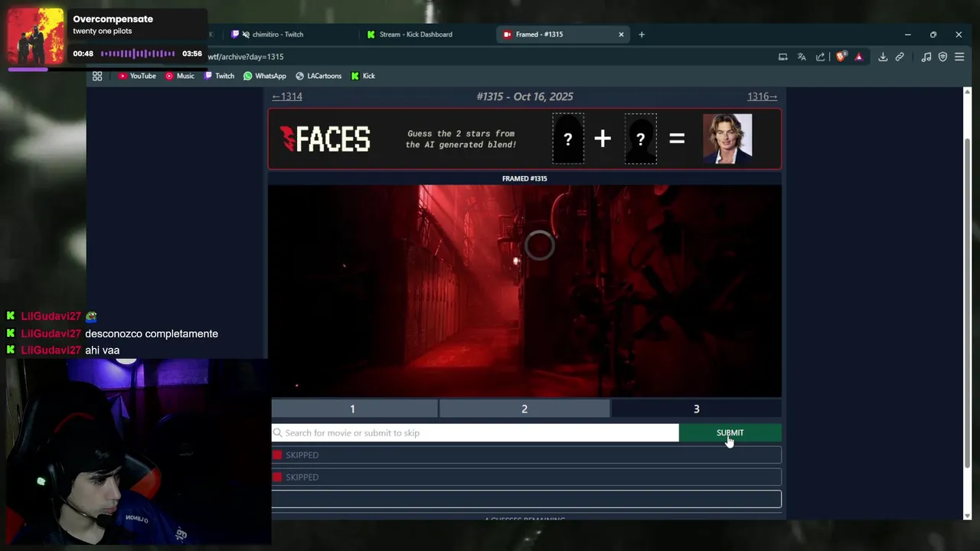Select frame 2 button
Viewport: 980px width, 551px height.
coord(524,409)
